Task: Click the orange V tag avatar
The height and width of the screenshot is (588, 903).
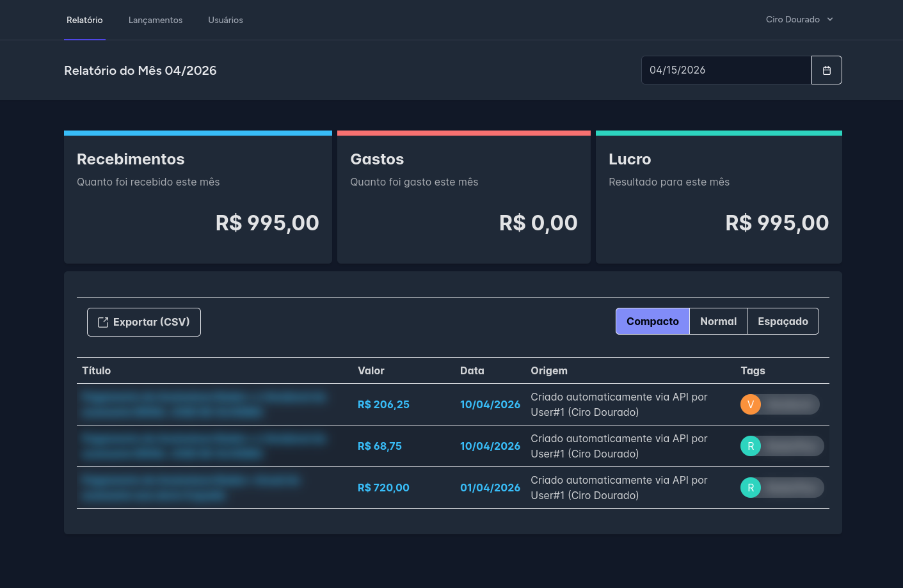Action: [x=751, y=404]
